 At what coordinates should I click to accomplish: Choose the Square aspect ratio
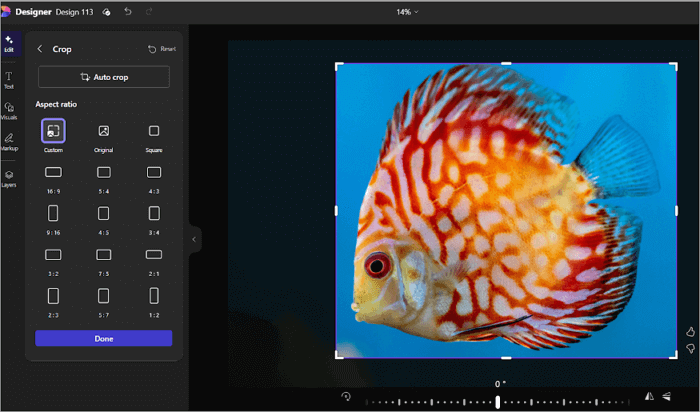[x=154, y=131]
